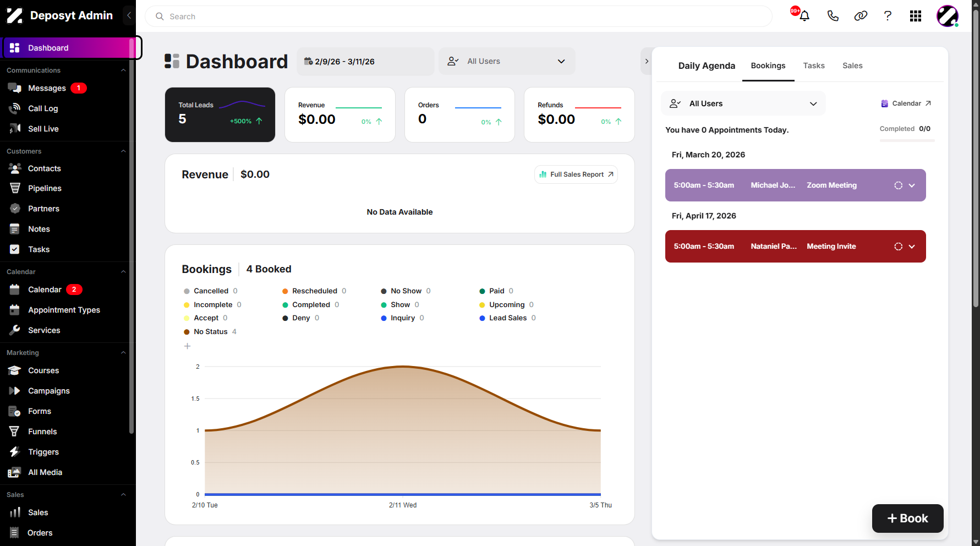Viewport: 980px width, 546px height.
Task: Open the date range picker 2/9/26 - 3/11/26
Action: click(365, 61)
